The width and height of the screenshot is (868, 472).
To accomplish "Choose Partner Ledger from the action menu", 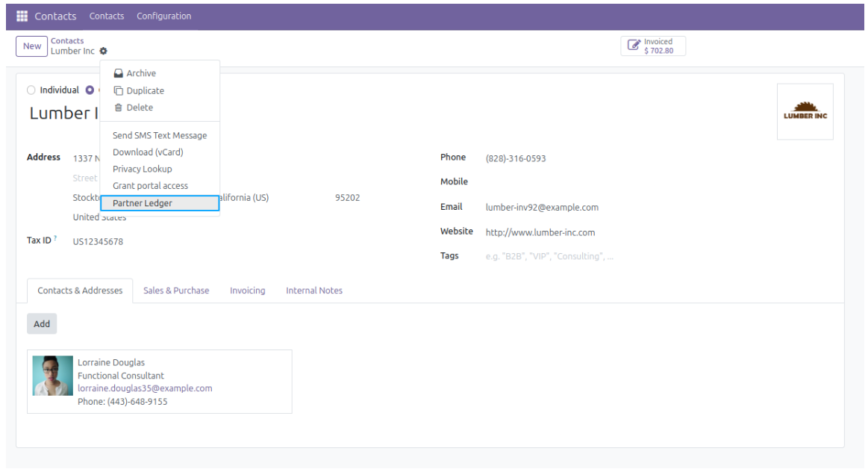I will click(x=143, y=203).
